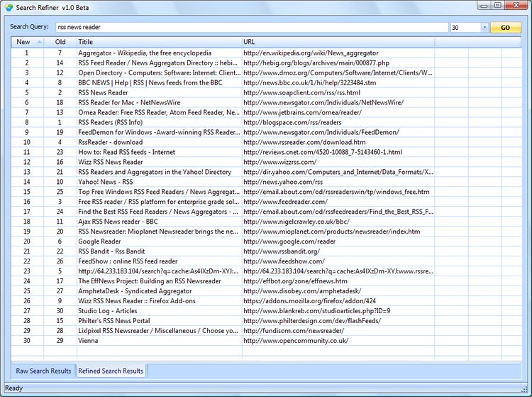This screenshot has height=397, width=532.
Task: Select the BBC NEWS | Help | RSS title
Action: click(x=150, y=82)
